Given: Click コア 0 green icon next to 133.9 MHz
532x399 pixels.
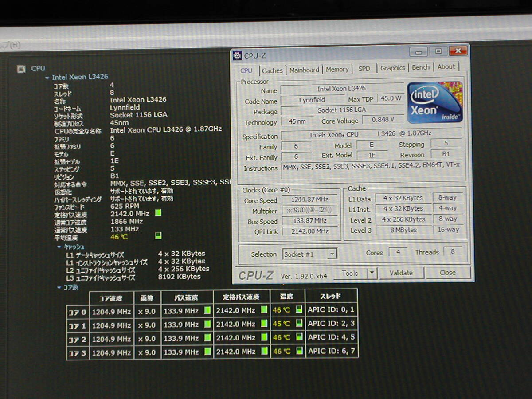Looking at the screenshot, I should pyautogui.click(x=207, y=310).
